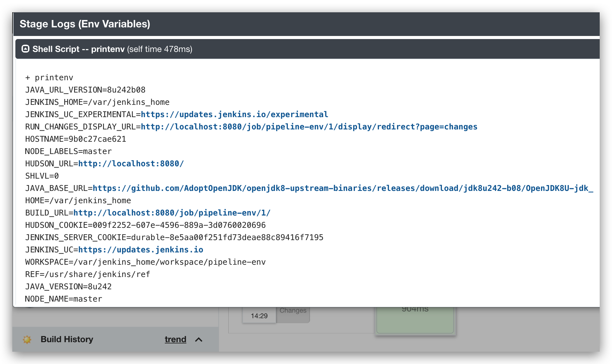Open the updates.jenkins.io/experimental link
This screenshot has height=364, width=612.
coord(234,114)
